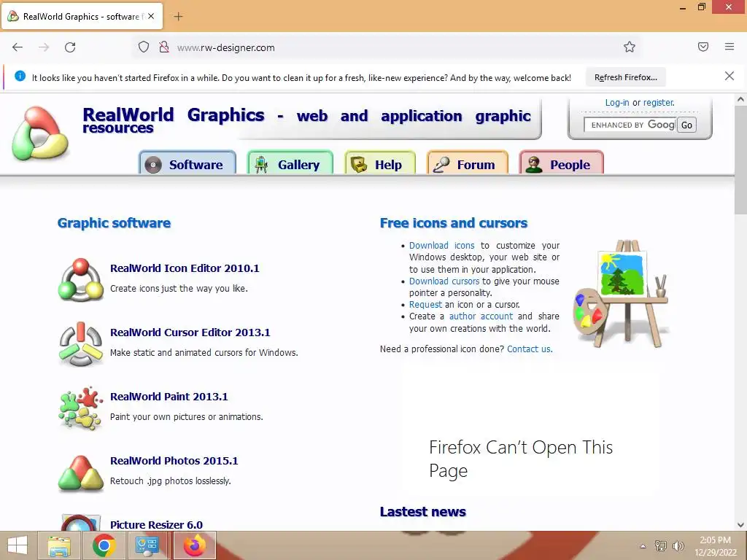Dismiss the Firefox refresh notification bar
The width and height of the screenshot is (747, 560).
click(x=729, y=76)
